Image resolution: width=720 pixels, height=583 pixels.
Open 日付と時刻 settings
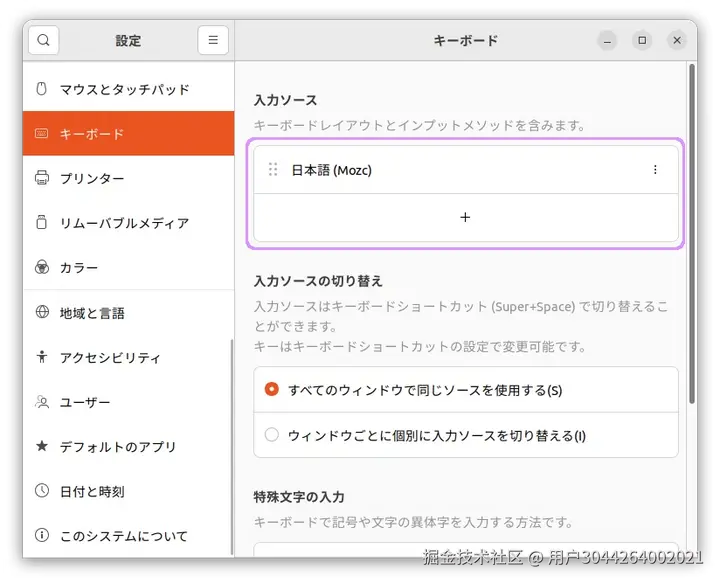[129, 491]
